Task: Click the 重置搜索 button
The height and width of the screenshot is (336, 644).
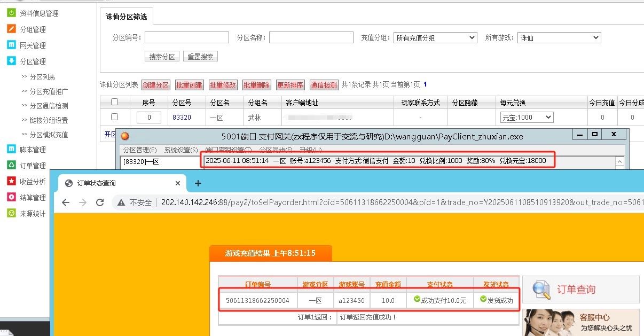Action: coord(200,57)
